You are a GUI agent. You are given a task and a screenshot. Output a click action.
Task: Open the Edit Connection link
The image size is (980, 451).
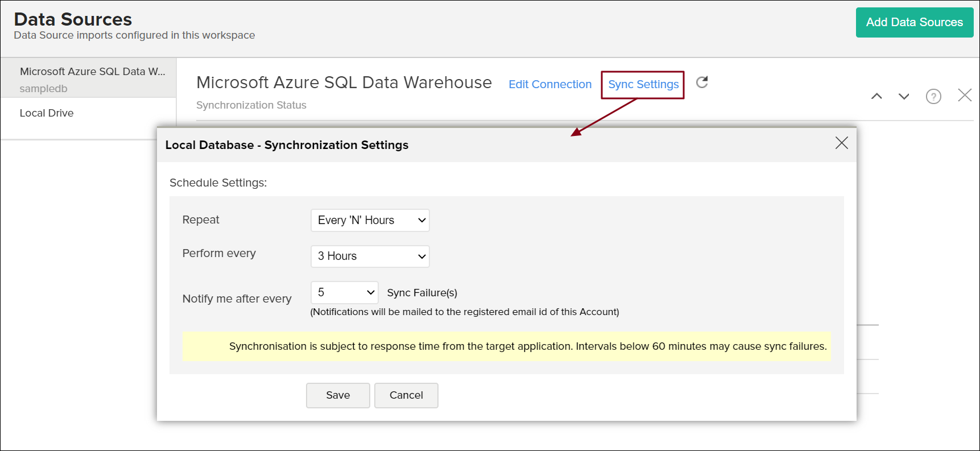(x=550, y=84)
